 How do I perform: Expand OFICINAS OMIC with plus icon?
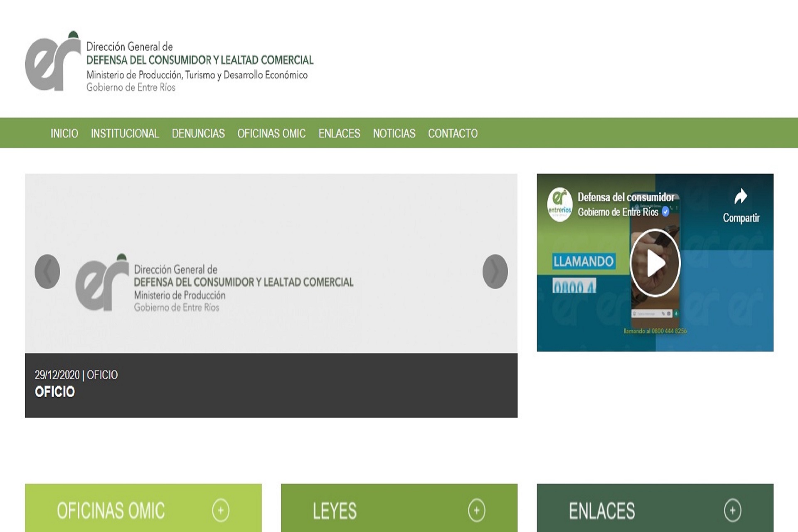(221, 510)
